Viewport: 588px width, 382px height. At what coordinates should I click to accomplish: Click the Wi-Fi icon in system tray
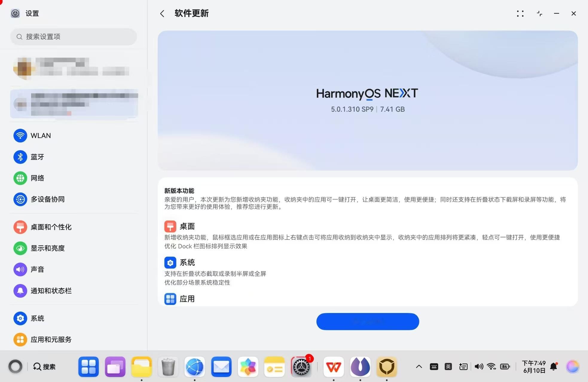(491, 366)
